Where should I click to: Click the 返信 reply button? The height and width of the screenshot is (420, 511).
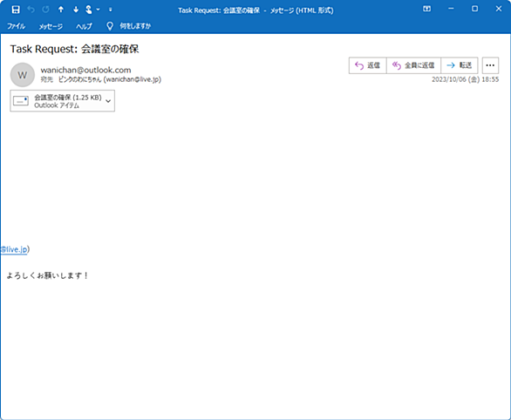[x=368, y=65]
